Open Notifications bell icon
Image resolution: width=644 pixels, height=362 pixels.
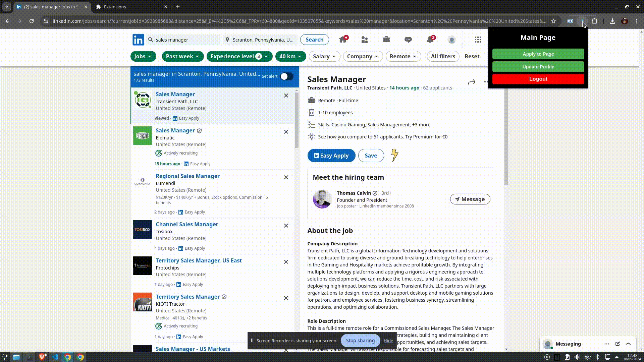430,40
